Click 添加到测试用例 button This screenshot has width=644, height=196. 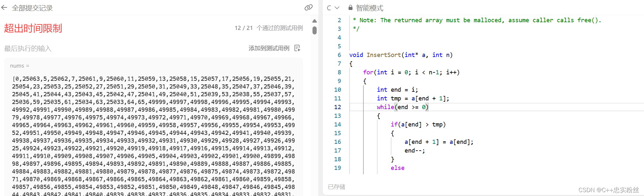pyautogui.click(x=269, y=48)
